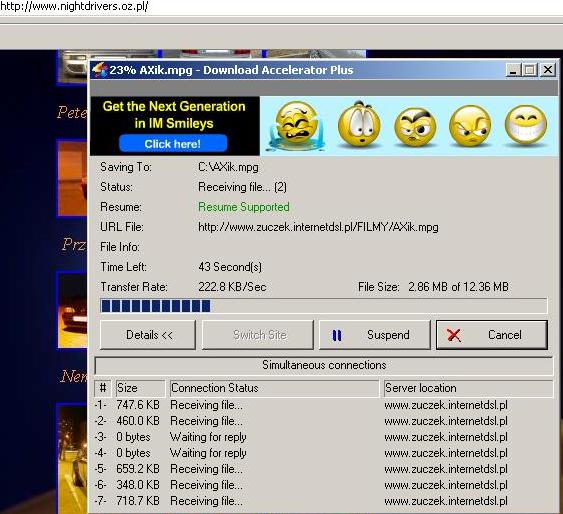This screenshot has height=514, width=563.
Task: Cancel the AXik.mpg download
Action: (x=492, y=335)
